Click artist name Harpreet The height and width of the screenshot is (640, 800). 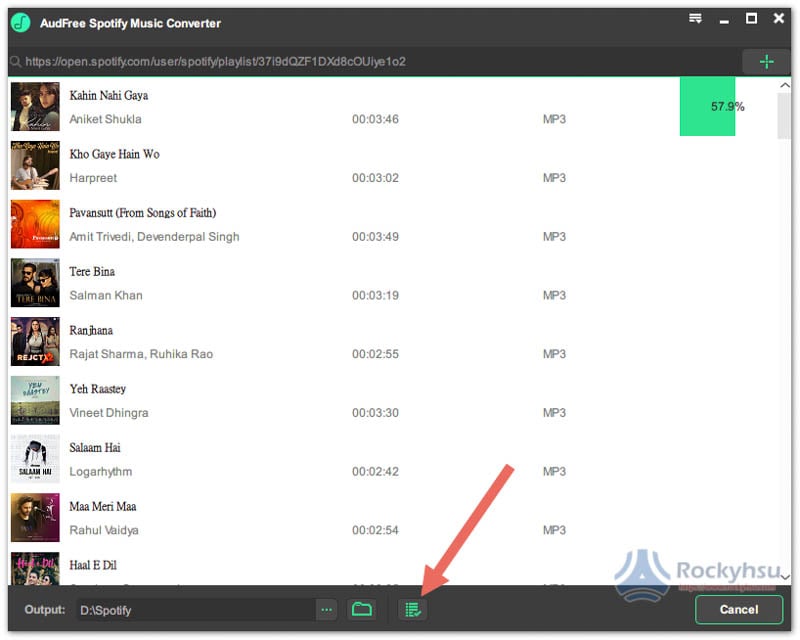coord(93,178)
